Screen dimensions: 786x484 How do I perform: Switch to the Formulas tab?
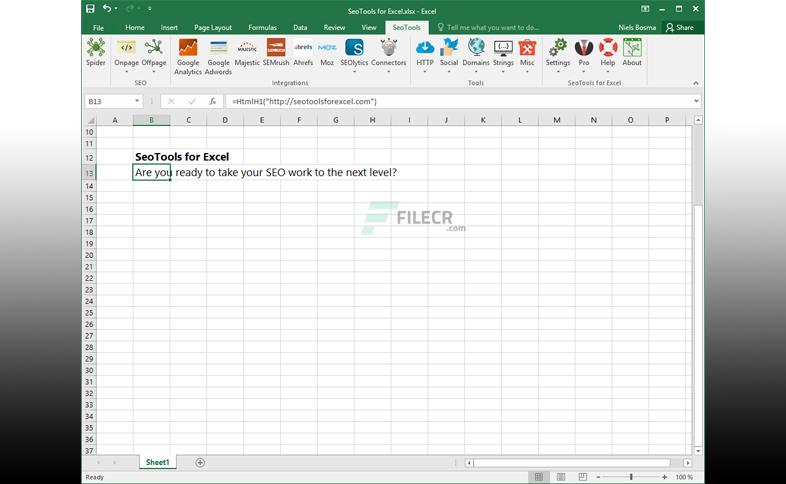262,28
